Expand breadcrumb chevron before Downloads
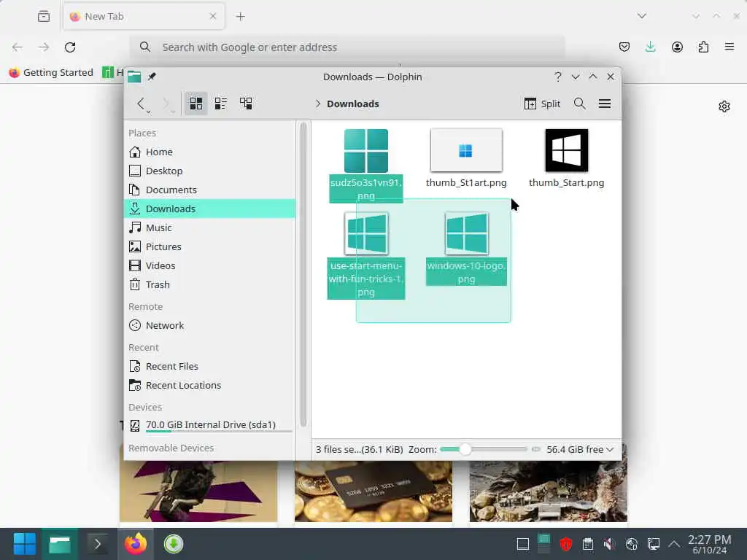747x560 pixels. point(318,104)
